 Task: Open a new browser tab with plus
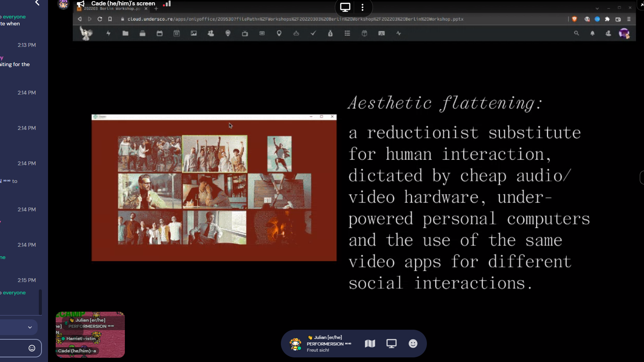tap(156, 8)
